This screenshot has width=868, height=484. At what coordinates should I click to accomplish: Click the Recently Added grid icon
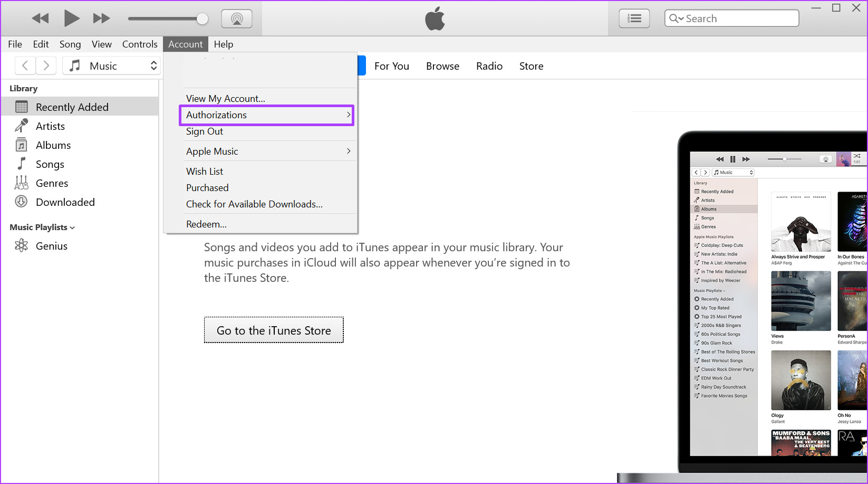tap(22, 107)
